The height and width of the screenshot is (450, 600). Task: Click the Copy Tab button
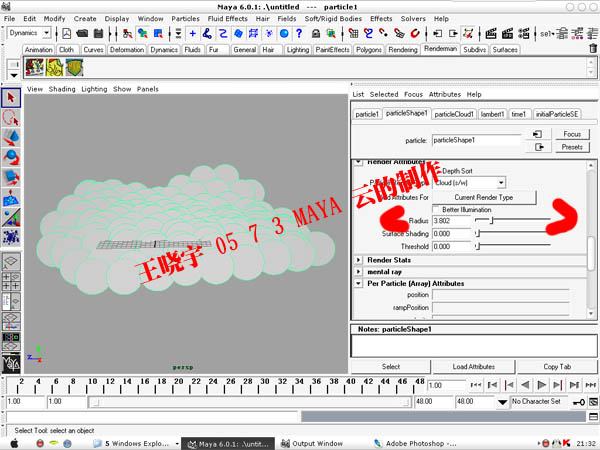pyautogui.click(x=557, y=367)
